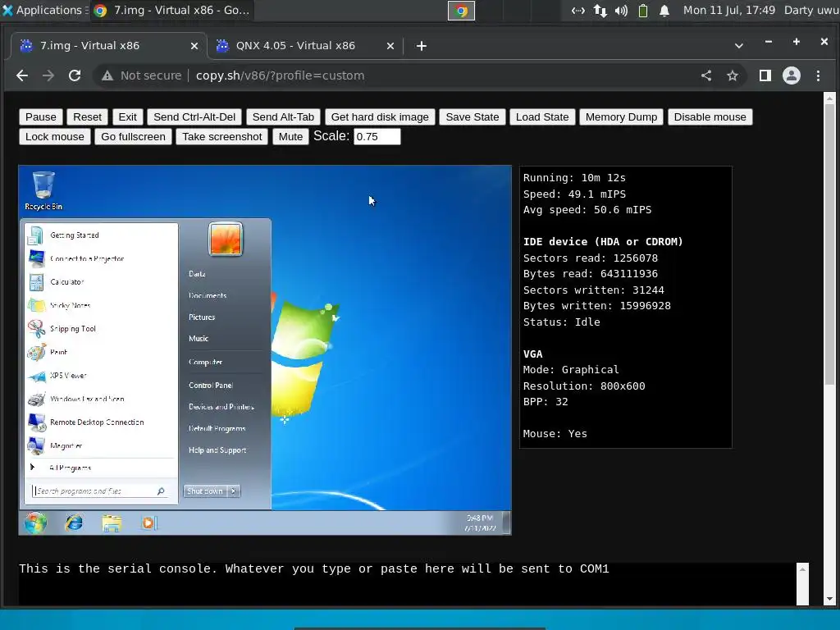Image resolution: width=840 pixels, height=630 pixels.
Task: Launch Calculator from the Start menu
Action: click(101, 282)
